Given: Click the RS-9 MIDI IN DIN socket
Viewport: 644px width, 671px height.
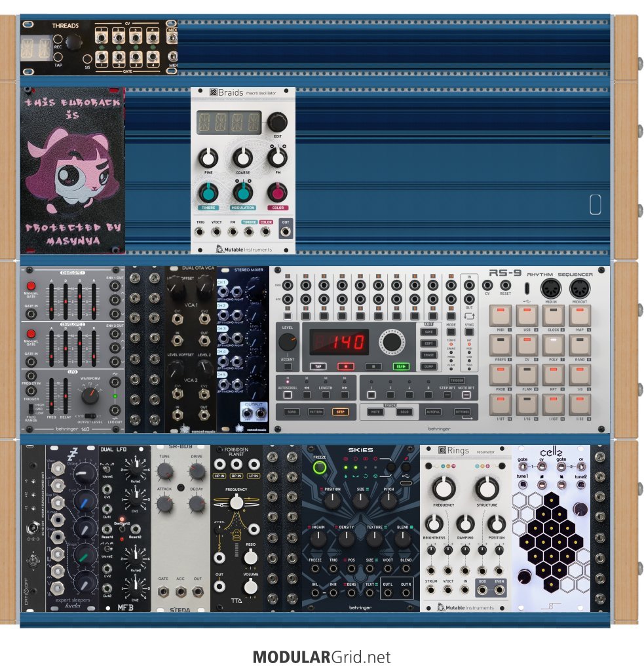Looking at the screenshot, I should tap(551, 289).
